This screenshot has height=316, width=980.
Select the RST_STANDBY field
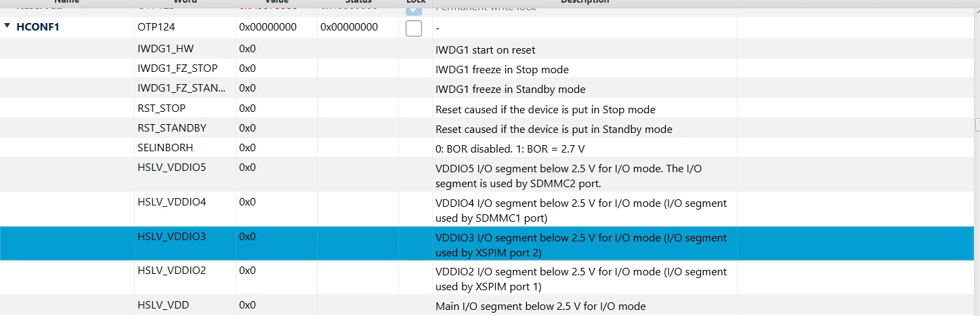point(172,127)
